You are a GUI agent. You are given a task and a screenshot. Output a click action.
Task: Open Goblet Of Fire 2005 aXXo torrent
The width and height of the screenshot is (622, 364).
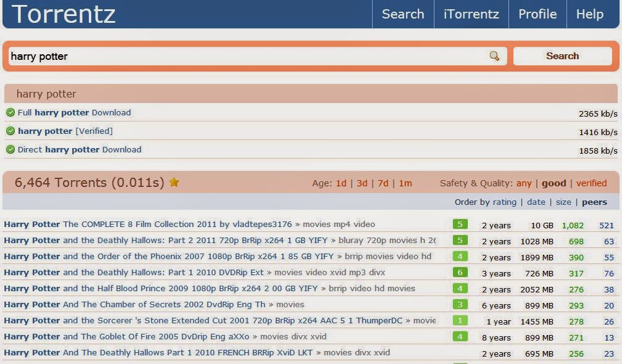click(126, 337)
